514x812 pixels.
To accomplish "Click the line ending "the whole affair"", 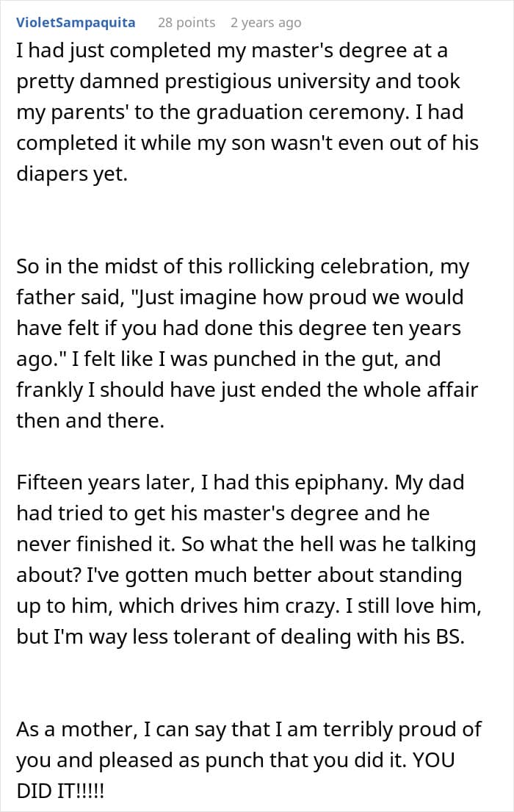I will coord(247,389).
